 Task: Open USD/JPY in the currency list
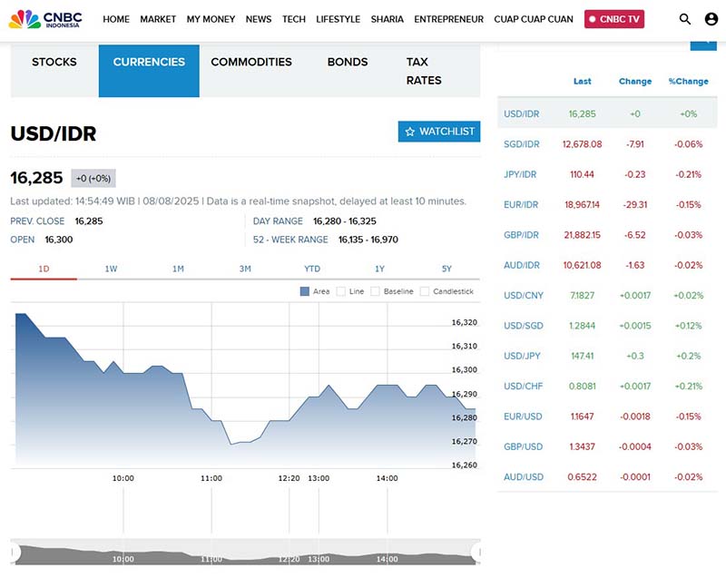click(522, 357)
